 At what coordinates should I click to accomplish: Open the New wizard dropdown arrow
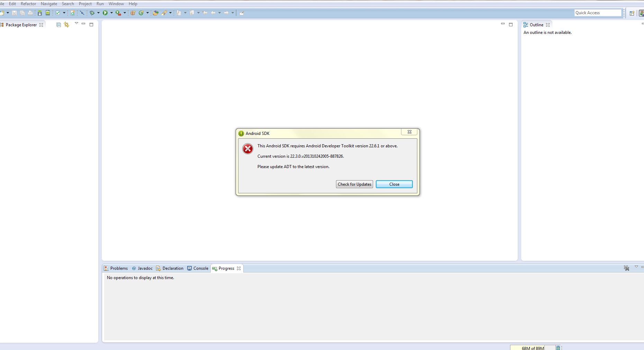tap(8, 13)
